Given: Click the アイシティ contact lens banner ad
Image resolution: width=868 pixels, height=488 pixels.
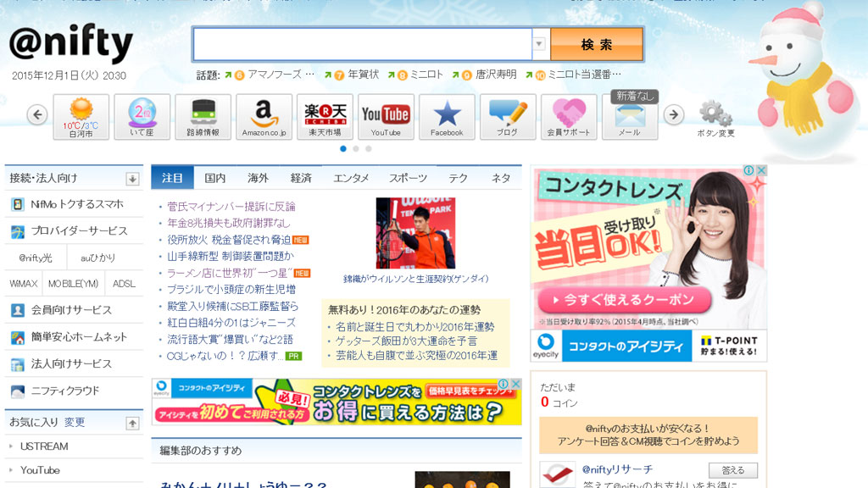Looking at the screenshot, I should (337, 402).
